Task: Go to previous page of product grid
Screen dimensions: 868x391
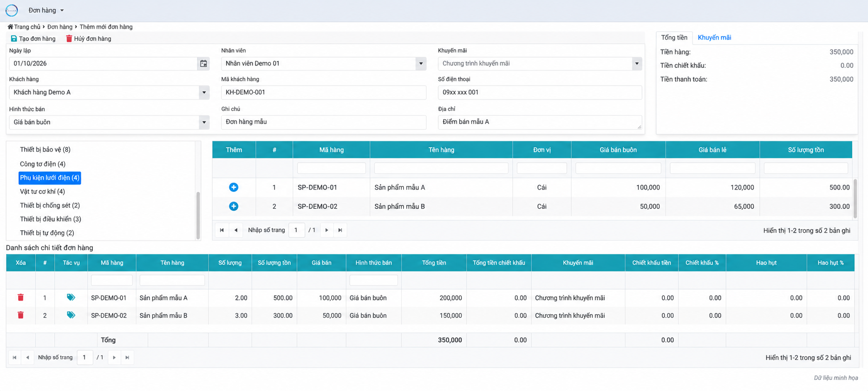Action: pos(236,230)
